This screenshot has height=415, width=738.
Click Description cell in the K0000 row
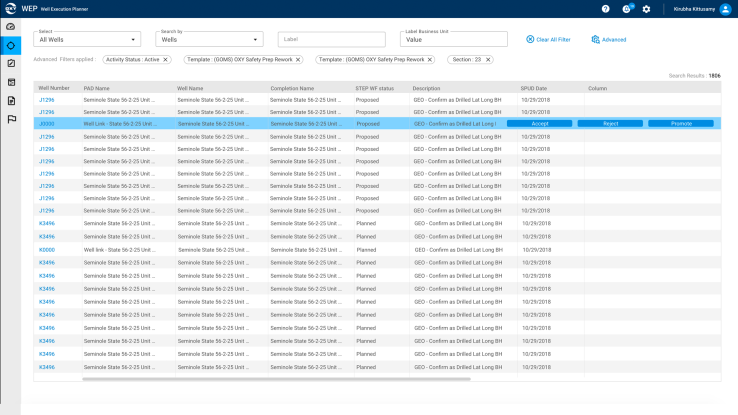[458, 250]
